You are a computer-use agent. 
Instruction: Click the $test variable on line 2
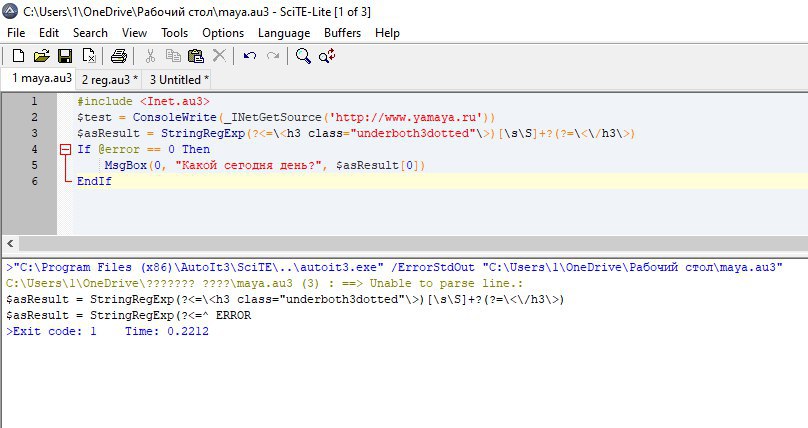[x=94, y=117]
